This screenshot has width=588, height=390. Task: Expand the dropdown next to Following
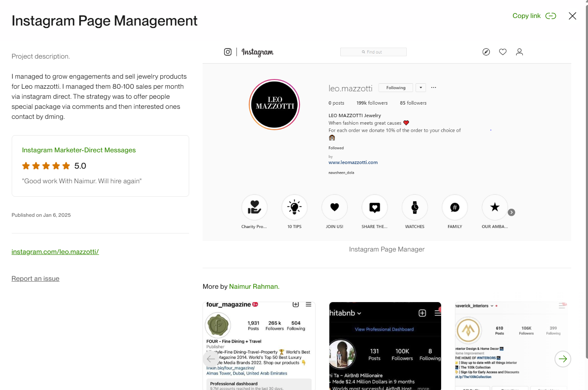[421, 87]
